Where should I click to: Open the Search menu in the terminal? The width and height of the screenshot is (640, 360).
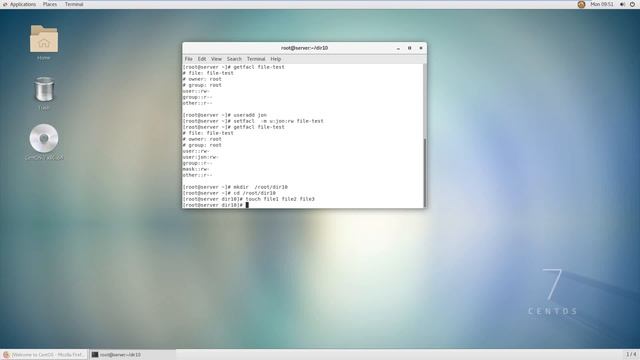[234, 59]
